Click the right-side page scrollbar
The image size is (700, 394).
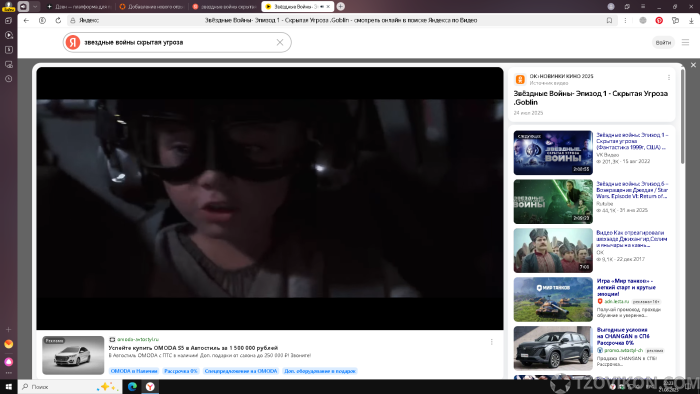coord(682,116)
